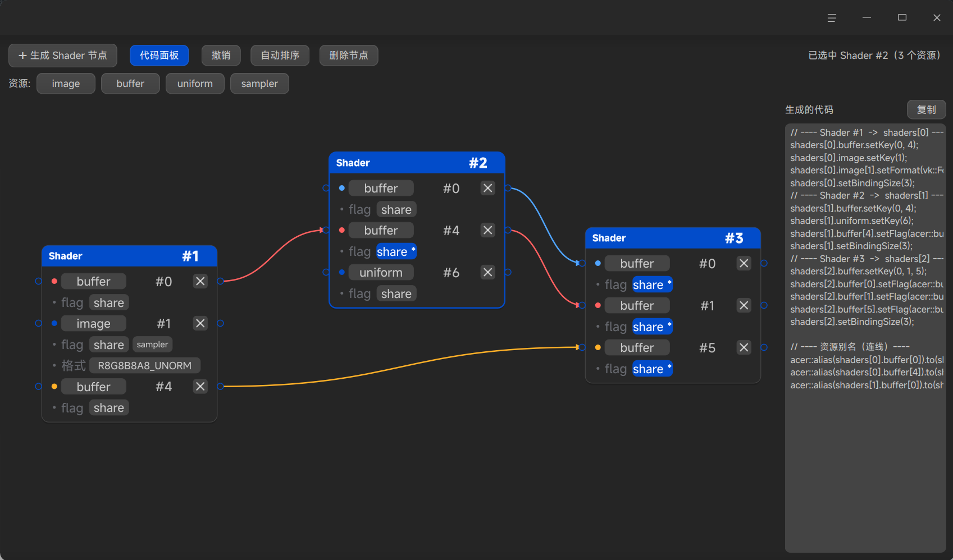Remove buffer #1 from Shader #3
953x560 pixels.
744,305
